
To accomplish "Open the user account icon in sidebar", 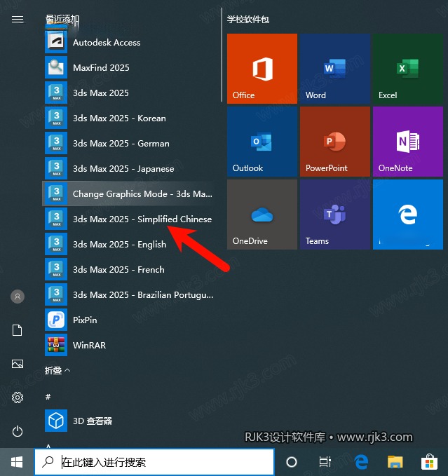I will click(18, 297).
